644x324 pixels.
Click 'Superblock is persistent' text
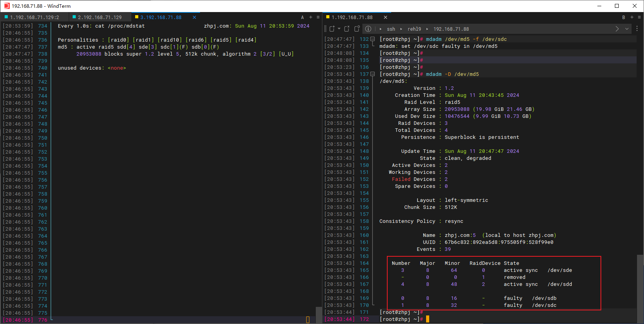(482, 137)
